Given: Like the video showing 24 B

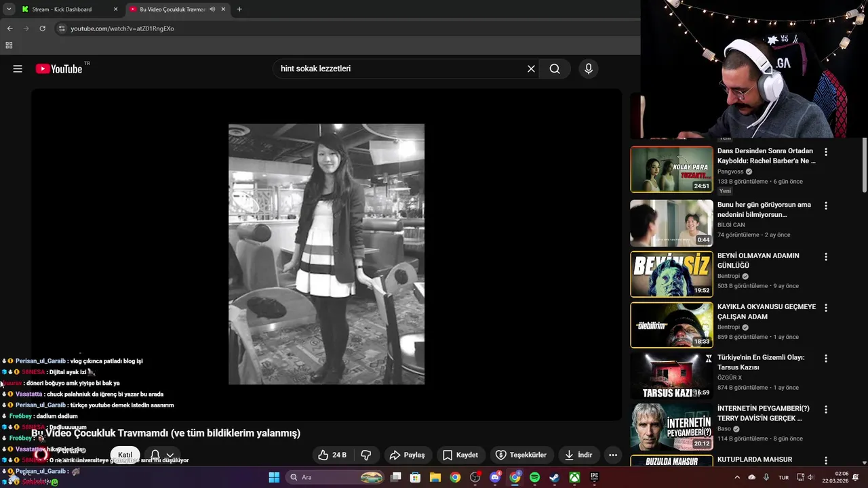Looking at the screenshot, I should tap(334, 455).
